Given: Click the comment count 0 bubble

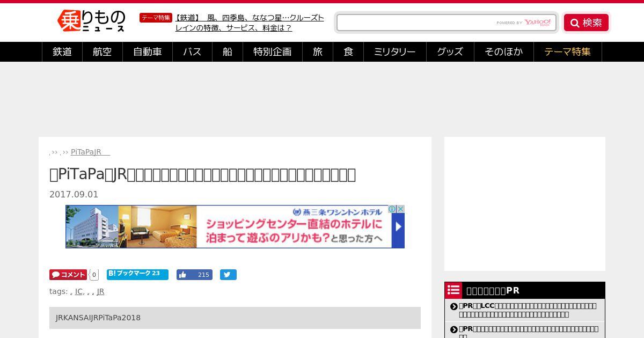Looking at the screenshot, I should (94, 275).
